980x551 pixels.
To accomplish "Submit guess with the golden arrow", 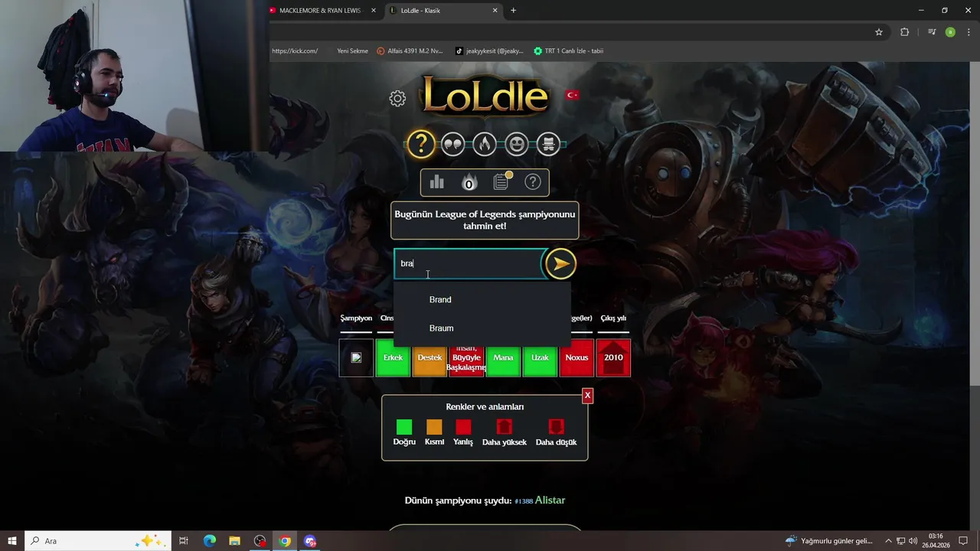I will (560, 264).
